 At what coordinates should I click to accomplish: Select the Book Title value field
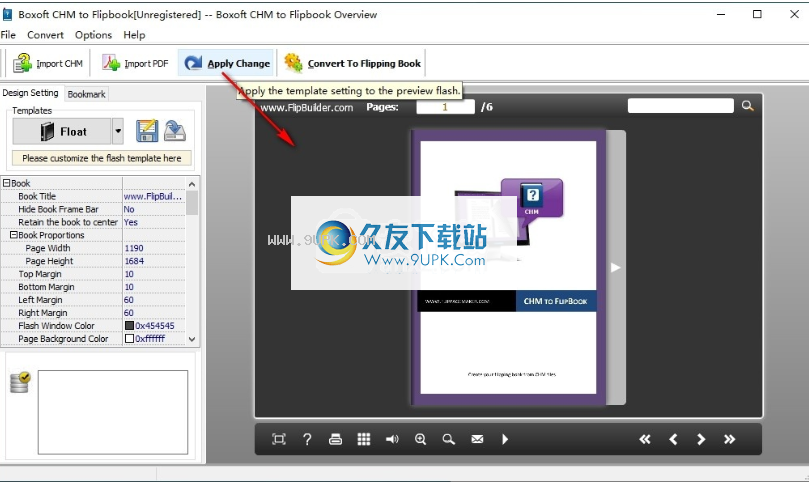153,196
